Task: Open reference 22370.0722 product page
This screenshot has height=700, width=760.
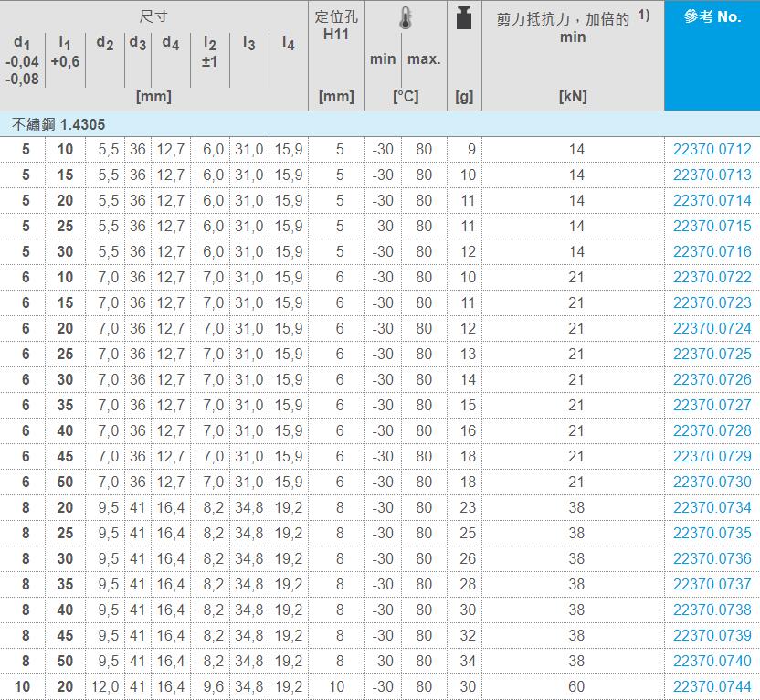Action: click(712, 277)
